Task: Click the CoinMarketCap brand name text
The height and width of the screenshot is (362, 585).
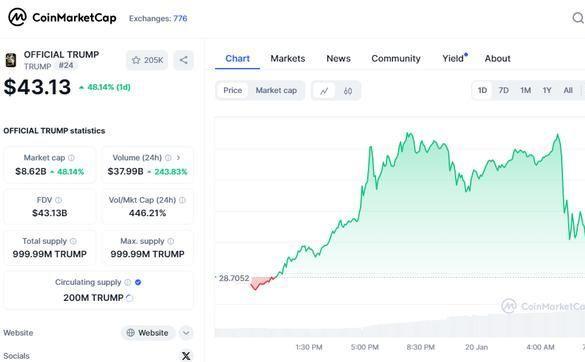Action: click(x=74, y=18)
